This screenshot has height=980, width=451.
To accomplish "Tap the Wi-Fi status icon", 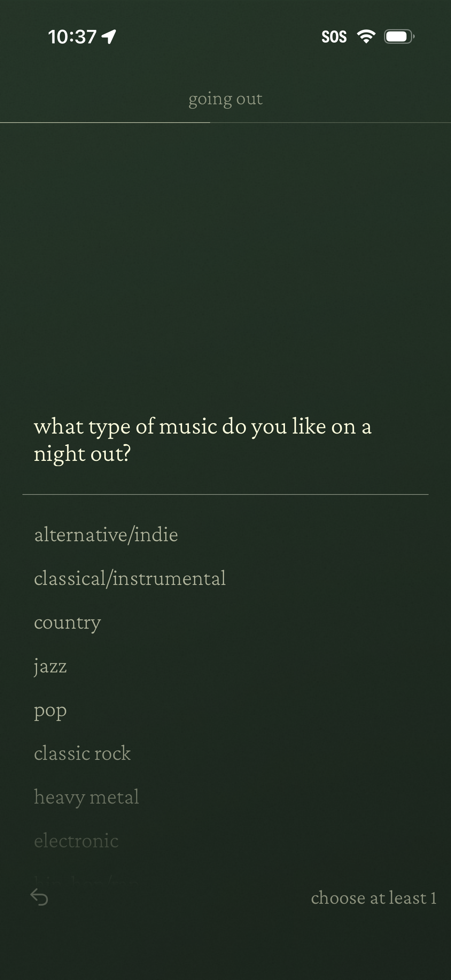I will [x=366, y=37].
